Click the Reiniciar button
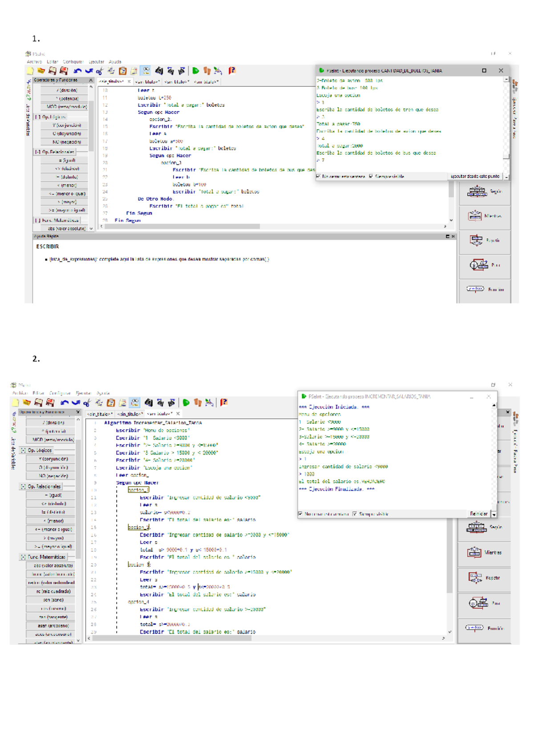534x756 pixels. [478, 514]
